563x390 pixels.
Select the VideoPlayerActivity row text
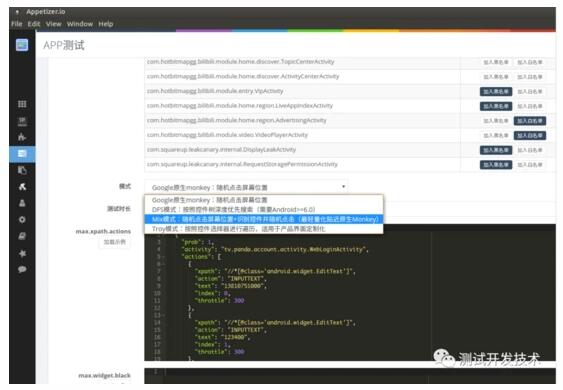227,135
